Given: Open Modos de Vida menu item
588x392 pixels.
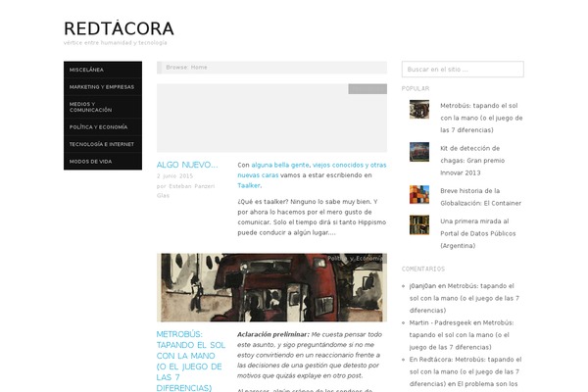Looking at the screenshot, I should click(103, 162).
